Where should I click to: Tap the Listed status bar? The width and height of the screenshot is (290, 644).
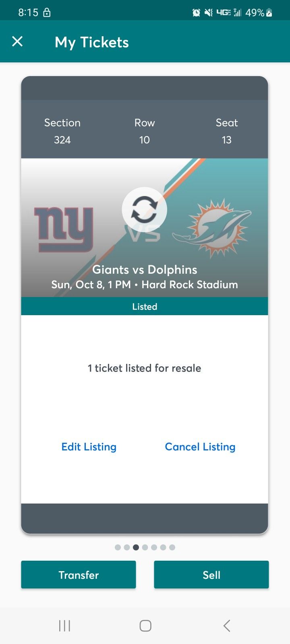145,306
